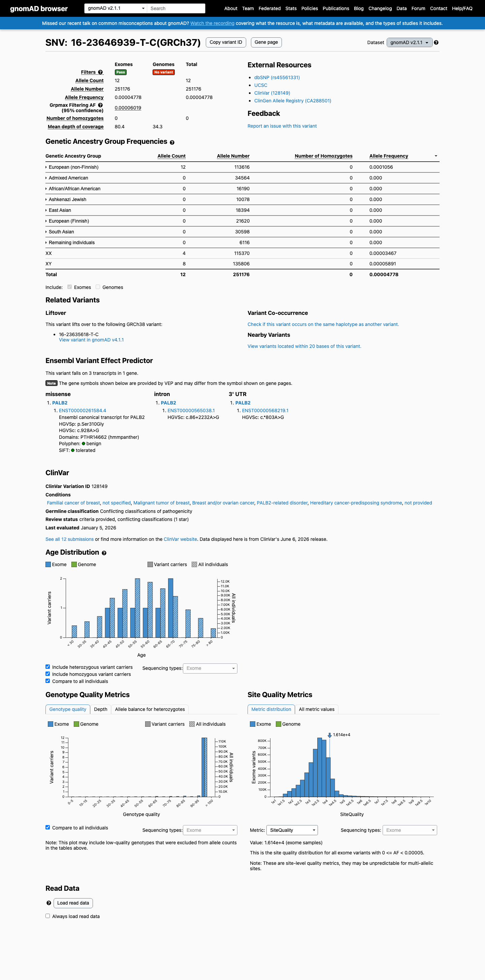The width and height of the screenshot is (485, 980).
Task: Open the dbSNP (rs45561331) link
Action: [x=277, y=77]
